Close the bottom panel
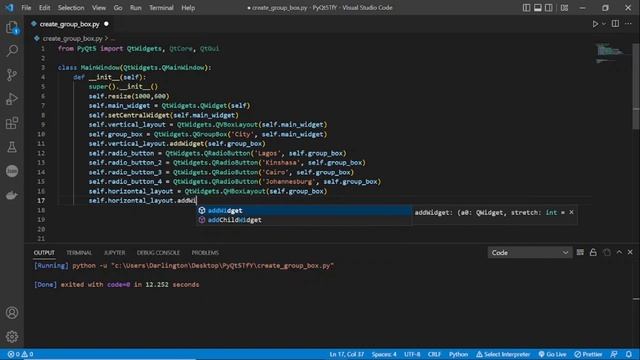 point(630,252)
